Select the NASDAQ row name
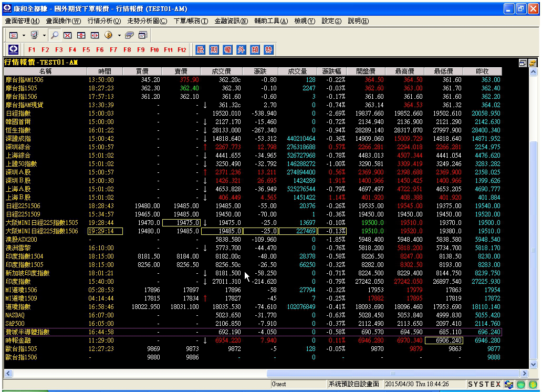This screenshot has width=542, height=392. (15, 315)
